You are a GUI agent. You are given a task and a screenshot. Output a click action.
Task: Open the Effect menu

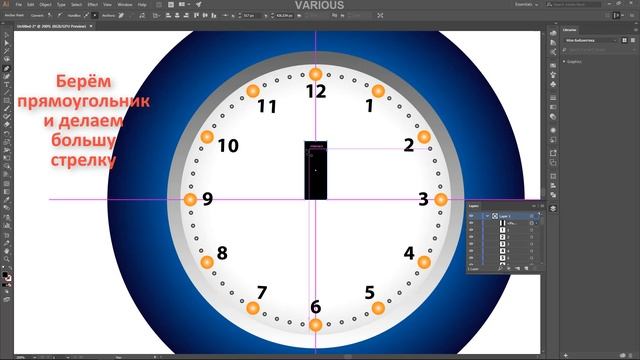click(93, 4)
